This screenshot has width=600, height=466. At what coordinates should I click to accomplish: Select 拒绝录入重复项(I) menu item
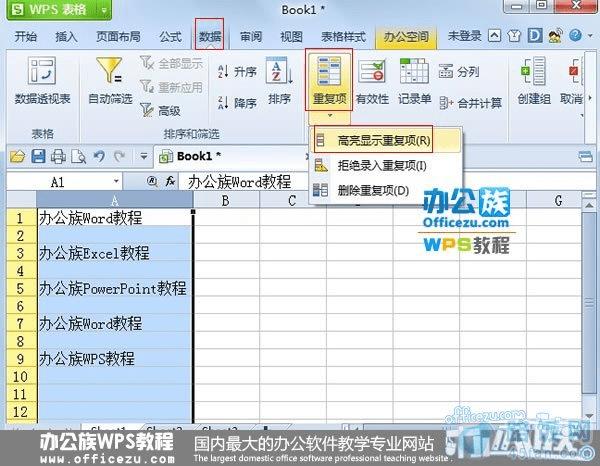pyautogui.click(x=386, y=166)
